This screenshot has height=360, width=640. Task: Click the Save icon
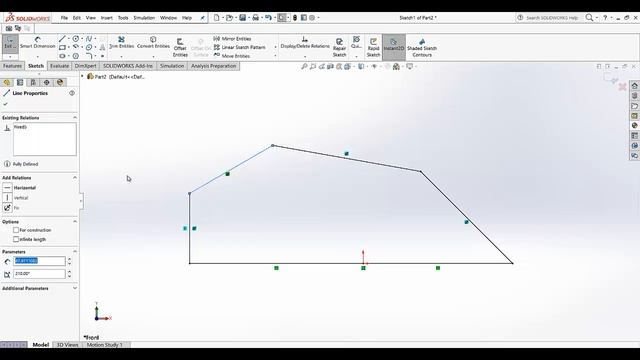[x=242, y=18]
